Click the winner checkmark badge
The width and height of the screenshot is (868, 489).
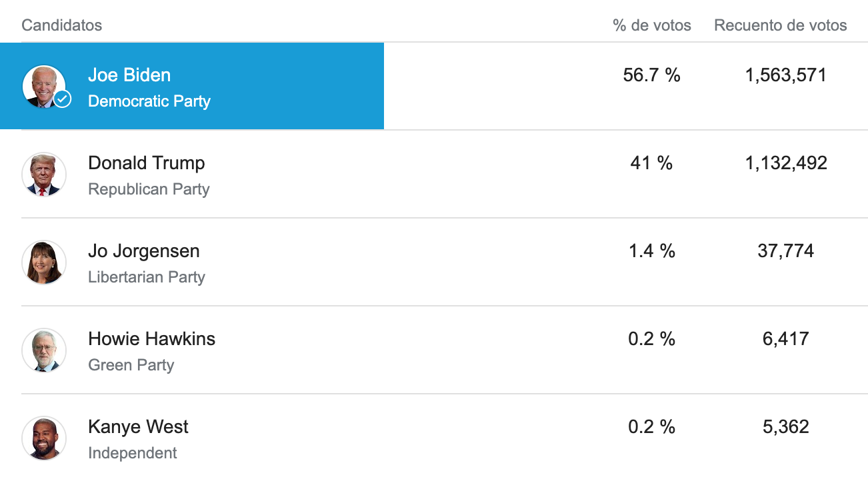click(x=62, y=99)
